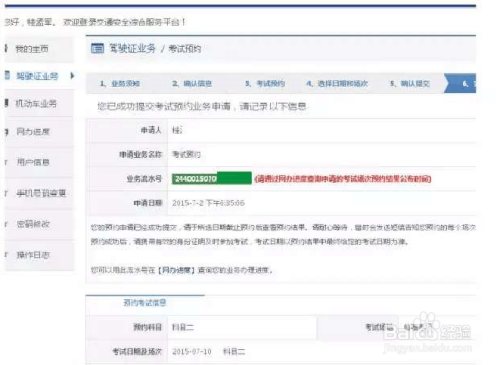
Task: Click the success message 您已成功提交考试预约业务申请
Action: [x=202, y=106]
